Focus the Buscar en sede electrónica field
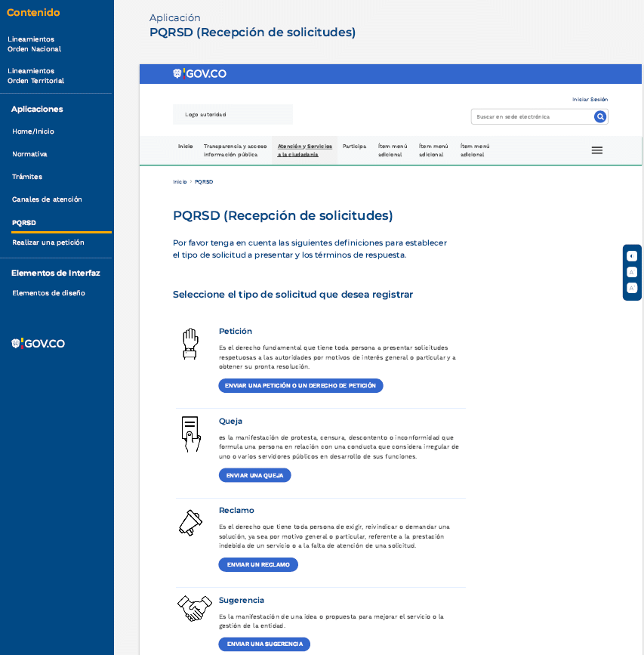This screenshot has width=644, height=655. click(532, 116)
